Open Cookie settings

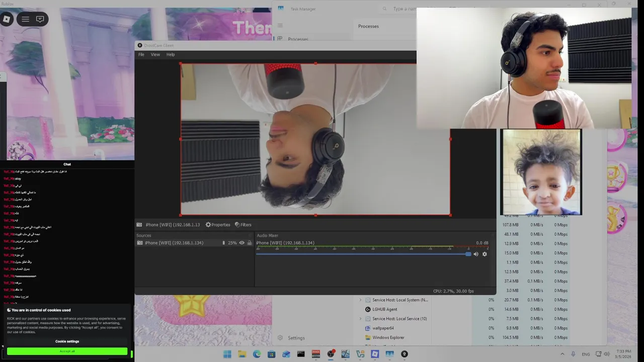coord(67,341)
